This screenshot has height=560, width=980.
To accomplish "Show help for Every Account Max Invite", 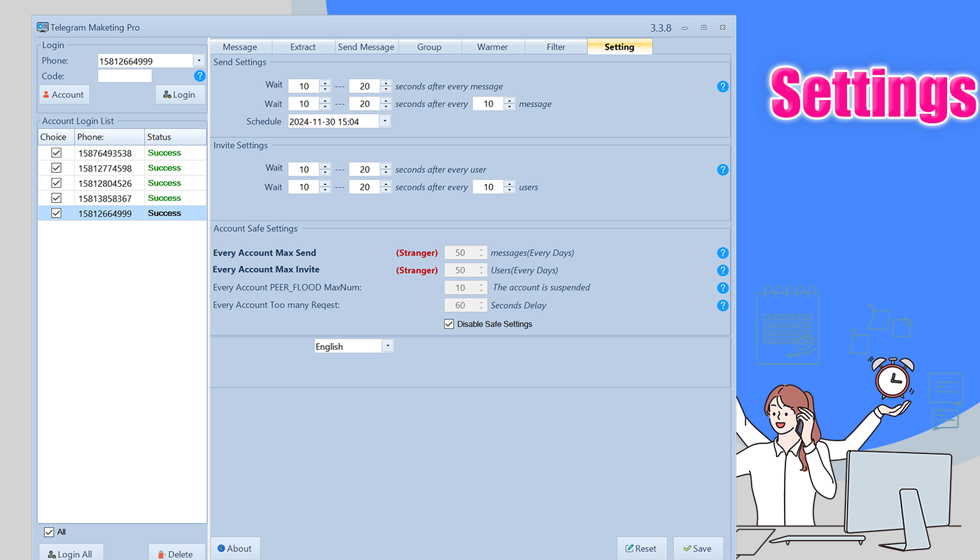I will [x=723, y=270].
